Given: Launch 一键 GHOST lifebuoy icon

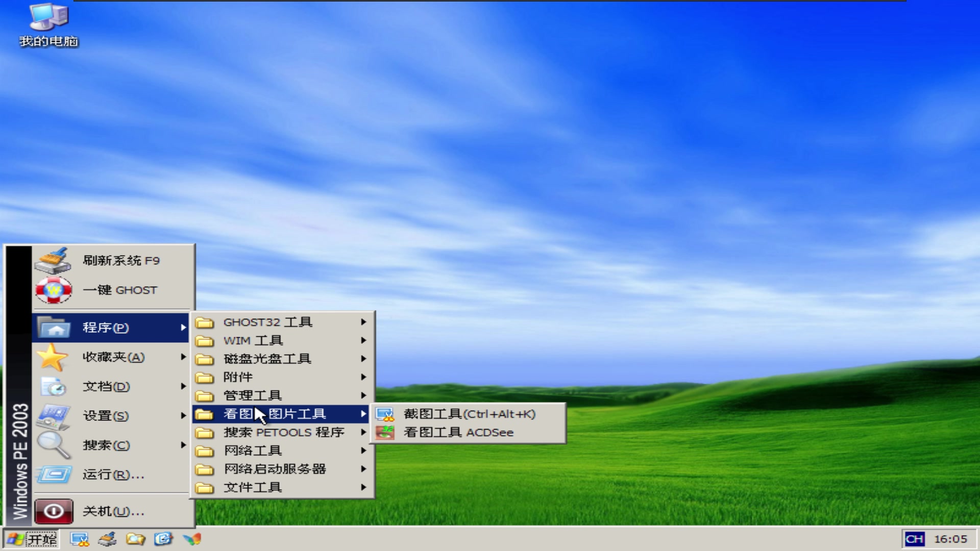Looking at the screenshot, I should pyautogui.click(x=54, y=290).
